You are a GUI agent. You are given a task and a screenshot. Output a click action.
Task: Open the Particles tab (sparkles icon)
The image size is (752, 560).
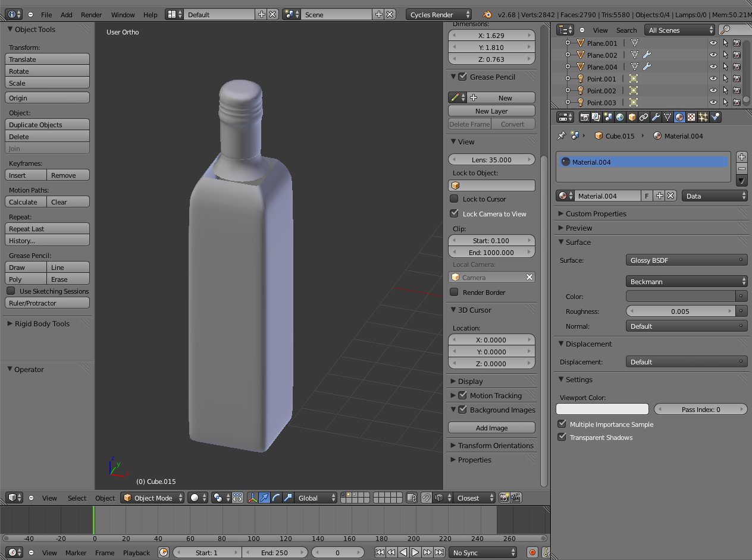click(703, 117)
